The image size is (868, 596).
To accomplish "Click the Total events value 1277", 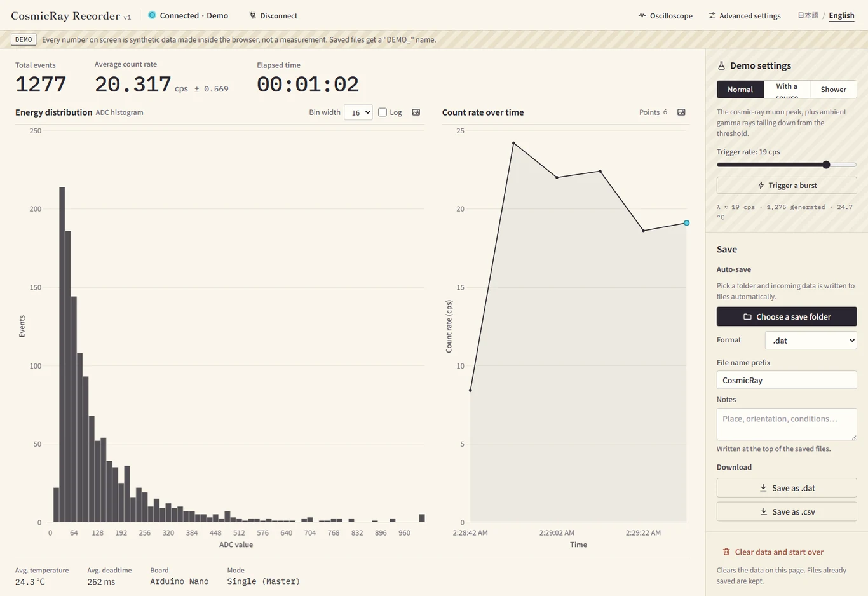I will (41, 85).
